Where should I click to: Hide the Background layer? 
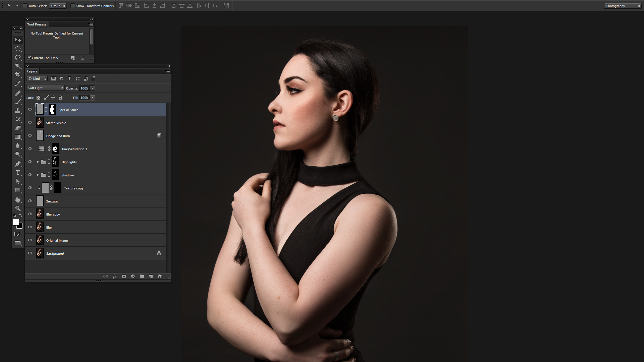(x=30, y=253)
